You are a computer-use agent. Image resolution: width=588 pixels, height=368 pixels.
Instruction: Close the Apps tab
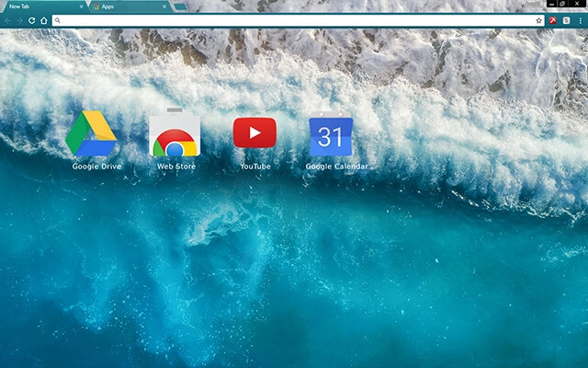tap(164, 6)
